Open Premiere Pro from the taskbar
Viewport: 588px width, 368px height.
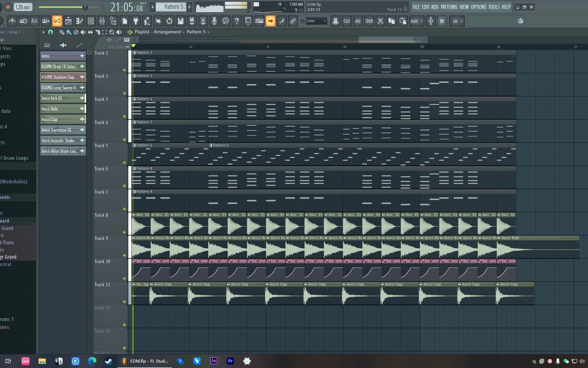coord(230,361)
